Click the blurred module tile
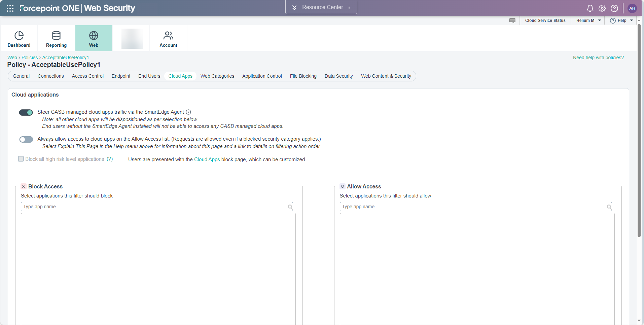The width and height of the screenshot is (644, 325). (132, 38)
